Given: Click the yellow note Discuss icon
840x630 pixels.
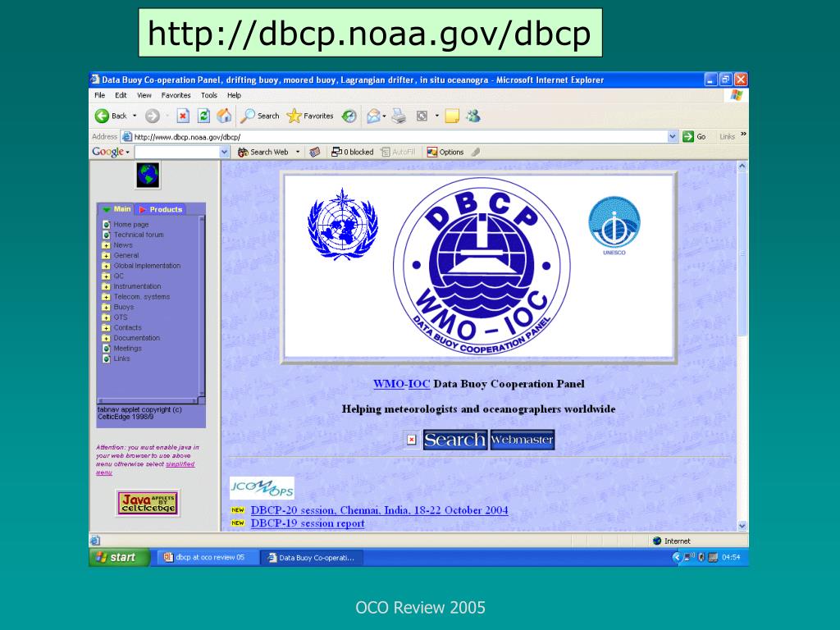Looking at the screenshot, I should [x=452, y=116].
